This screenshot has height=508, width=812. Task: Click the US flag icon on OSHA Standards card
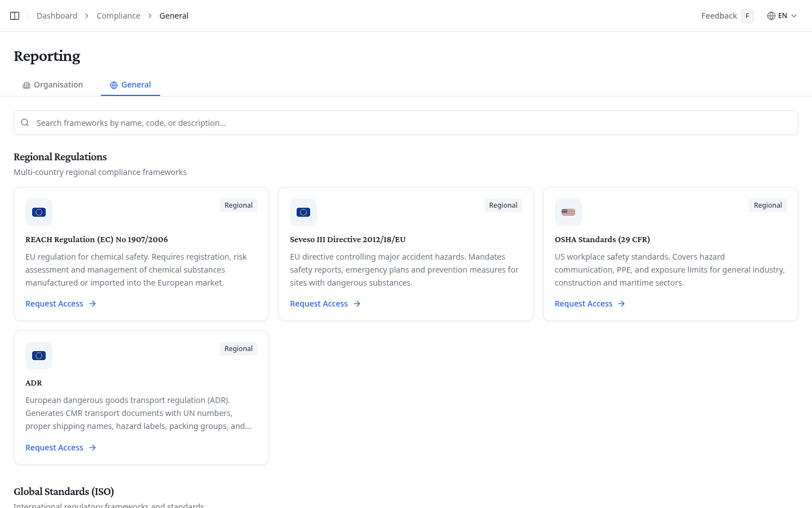pos(568,212)
